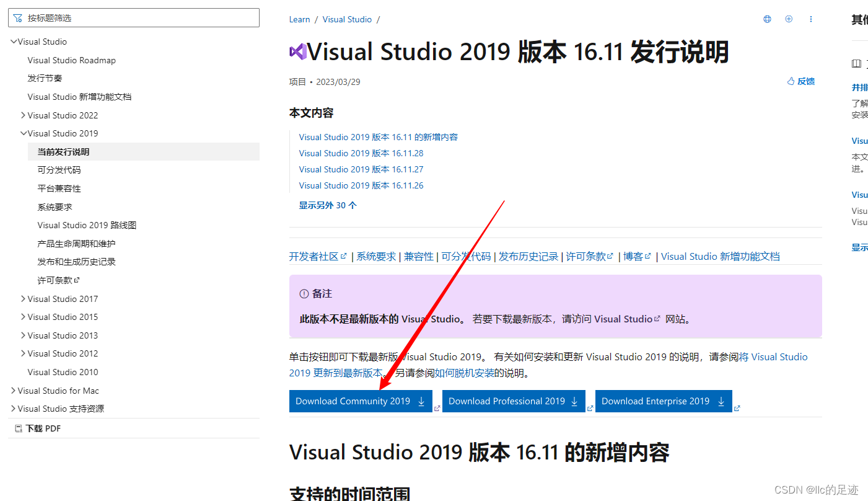Collapse the top-level Visual Studio tree node
868x501 pixels.
(x=14, y=42)
